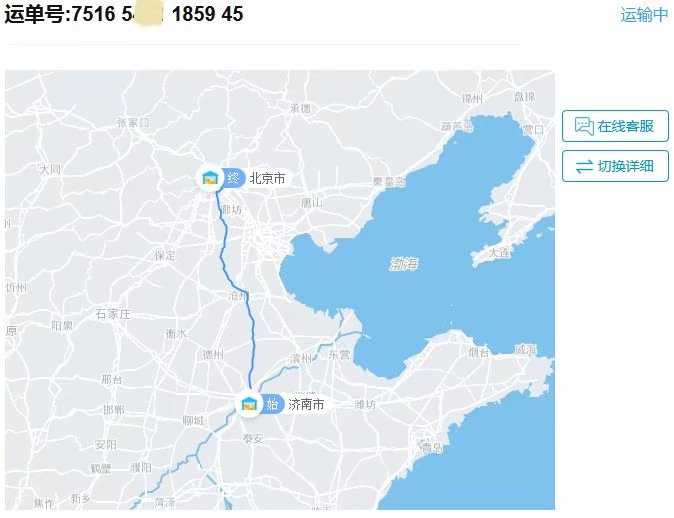Image resolution: width=674 pixels, height=518 pixels.
Task: Select the 运单号 tracking number text
Action: point(124,14)
